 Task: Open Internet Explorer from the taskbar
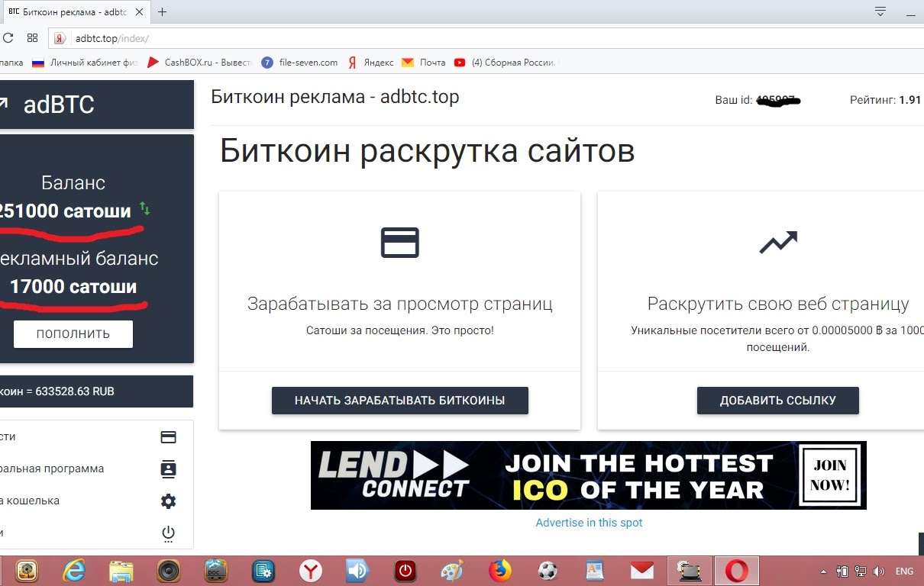(74, 571)
